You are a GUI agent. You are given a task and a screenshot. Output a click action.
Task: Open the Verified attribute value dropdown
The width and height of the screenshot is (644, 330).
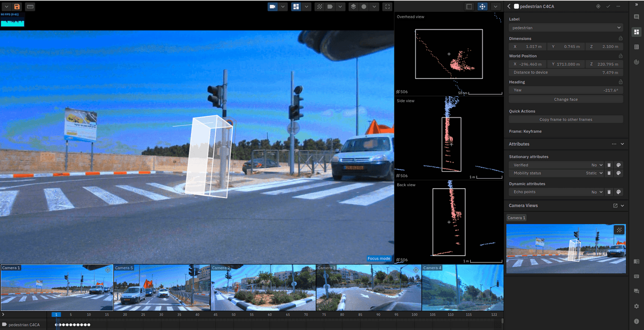[596, 165]
